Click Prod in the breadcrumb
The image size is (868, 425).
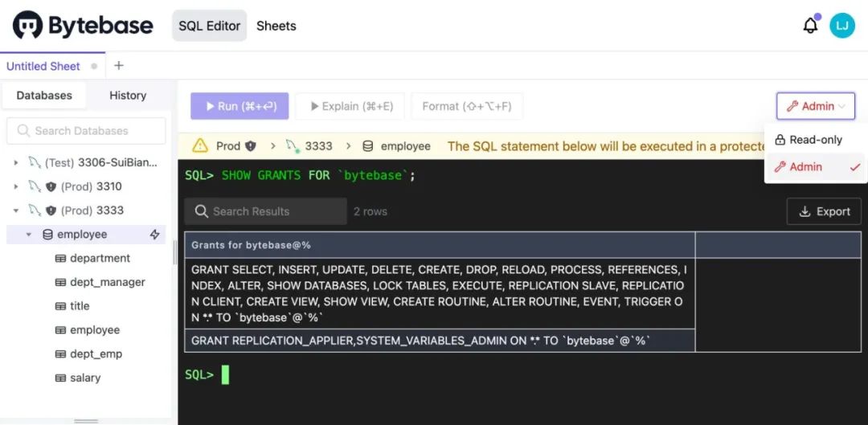(x=228, y=146)
